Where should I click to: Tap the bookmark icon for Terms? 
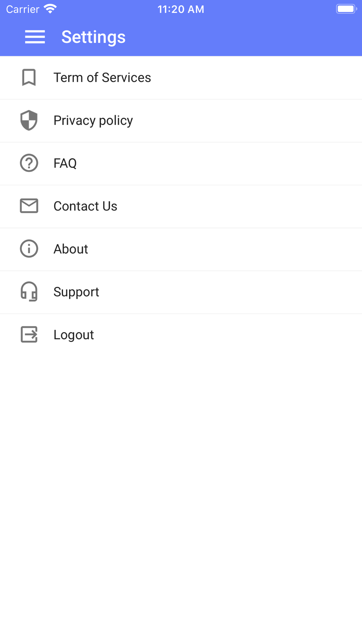click(29, 78)
